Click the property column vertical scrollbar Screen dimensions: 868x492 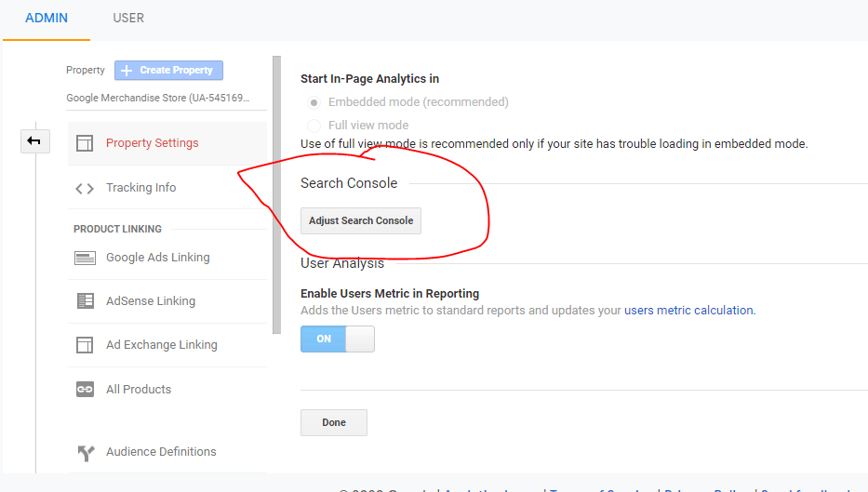click(x=276, y=195)
